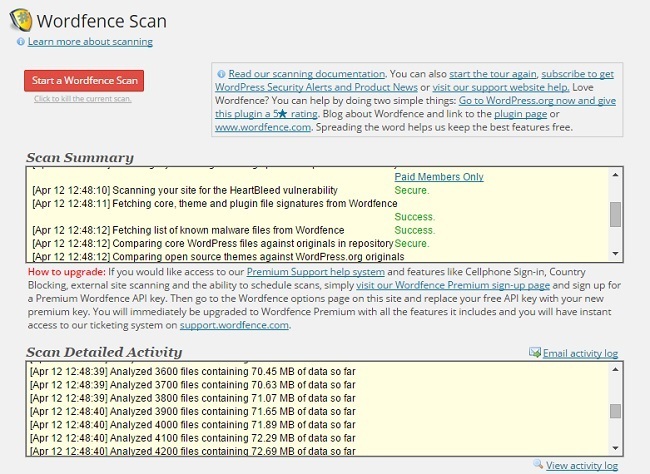The image size is (650, 474).
Task: Visit our support website help link
Action: tap(501, 87)
